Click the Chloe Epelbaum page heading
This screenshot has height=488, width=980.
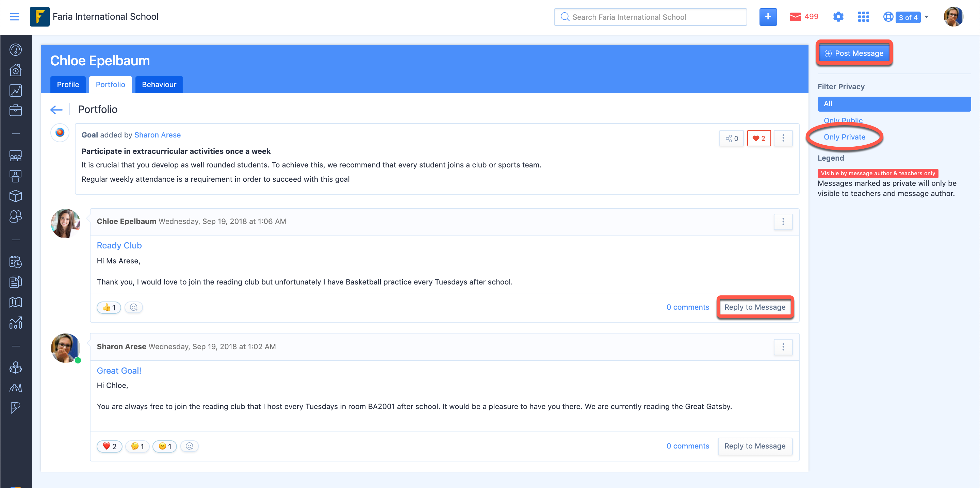100,61
